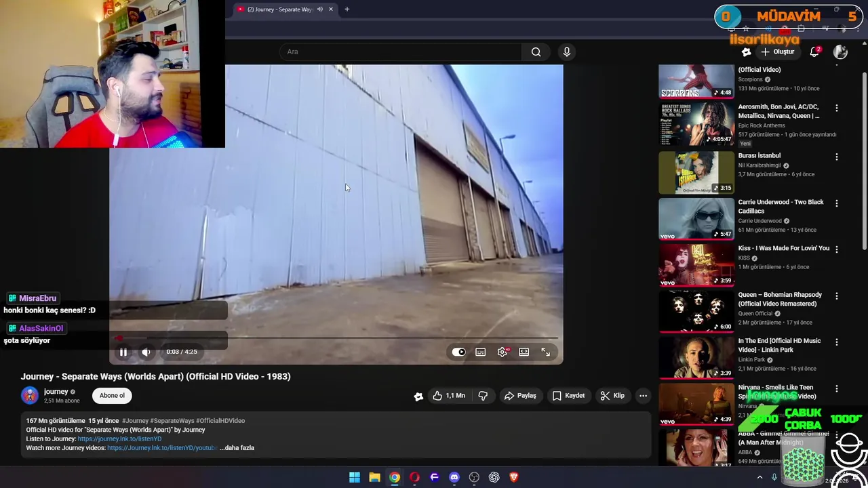Expand the description with ...daha fazla

237,448
